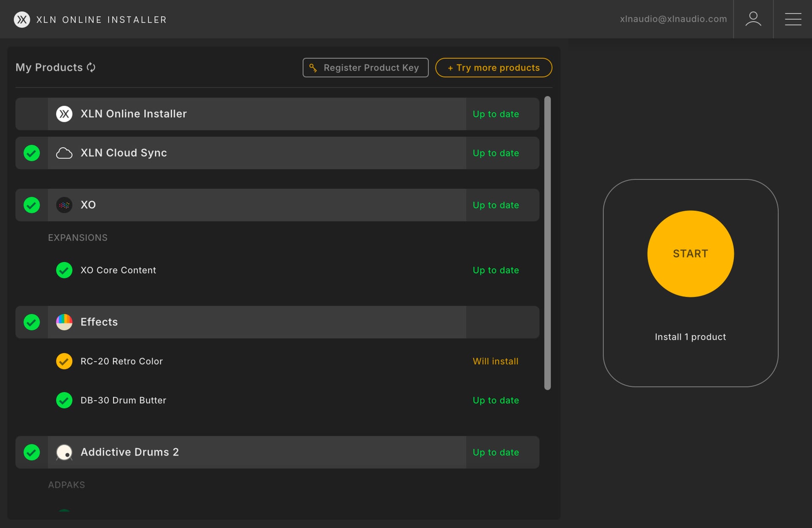Click the Install 1 product text
The height and width of the screenshot is (528, 812).
click(x=690, y=337)
